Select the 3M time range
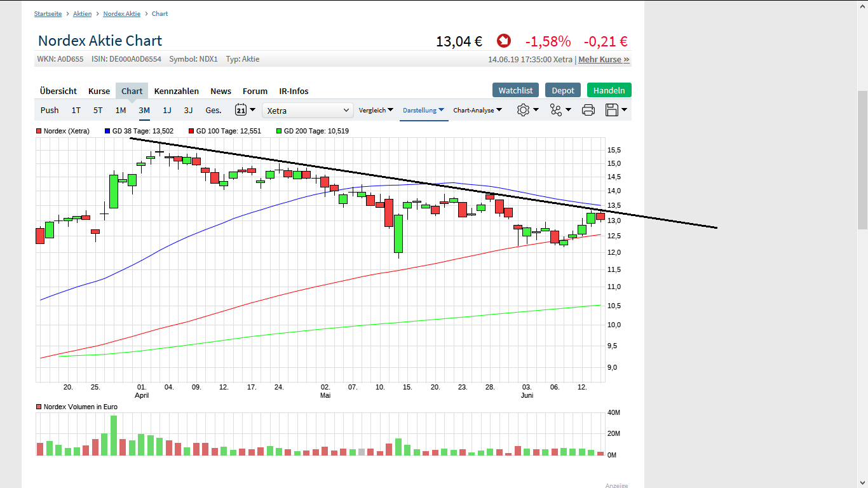This screenshot has width=868, height=488. coord(144,110)
